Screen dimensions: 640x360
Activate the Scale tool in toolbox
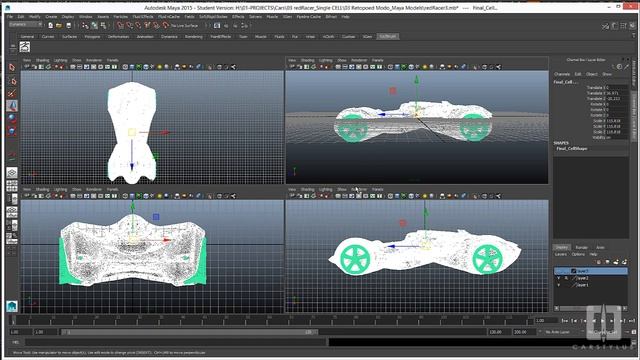point(12,131)
